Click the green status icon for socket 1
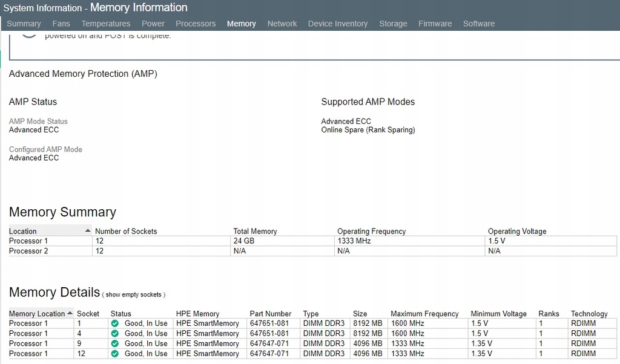The image size is (620, 364). tap(114, 323)
